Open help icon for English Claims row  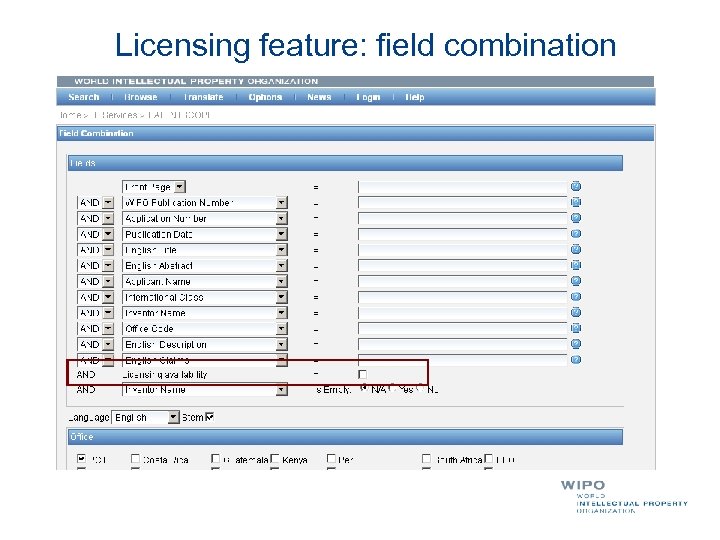[576, 360]
